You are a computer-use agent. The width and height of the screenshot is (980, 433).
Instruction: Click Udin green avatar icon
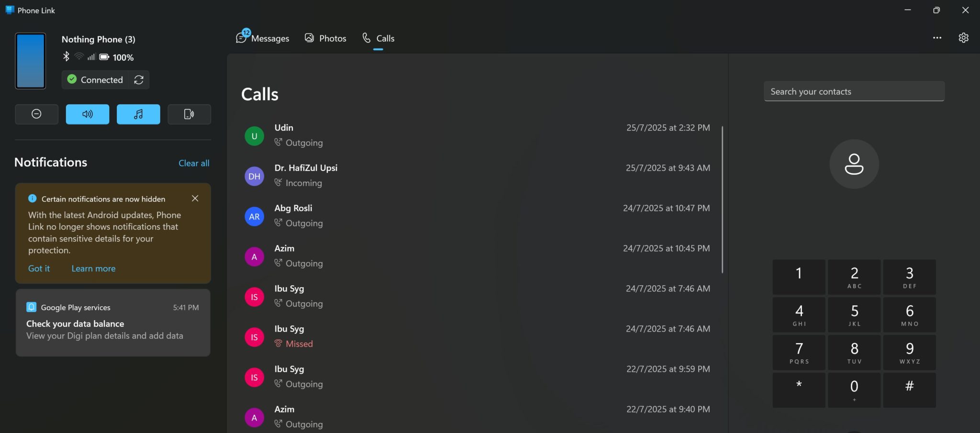254,136
